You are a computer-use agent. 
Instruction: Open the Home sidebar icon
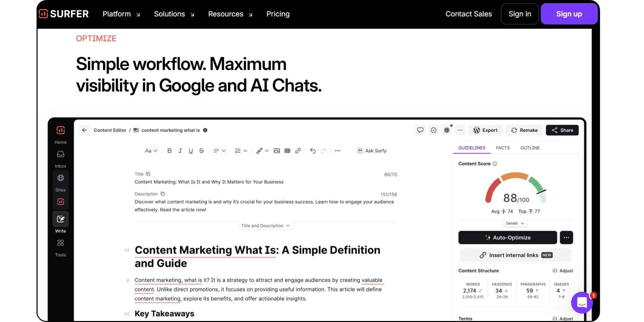click(60, 130)
